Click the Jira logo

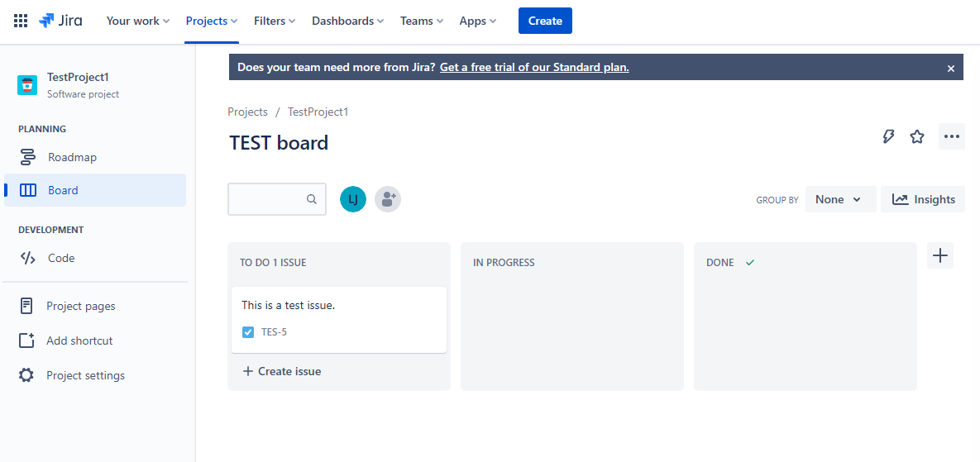pyautogui.click(x=60, y=21)
